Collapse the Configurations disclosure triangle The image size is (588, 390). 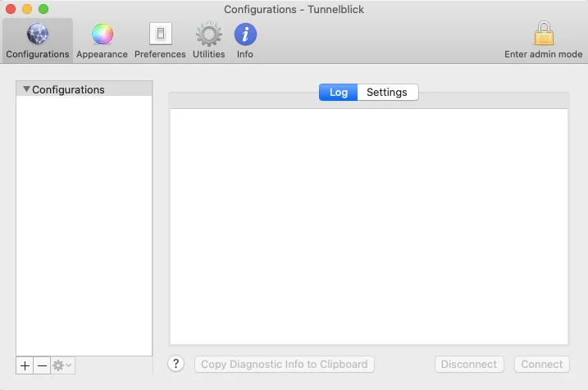pos(26,89)
